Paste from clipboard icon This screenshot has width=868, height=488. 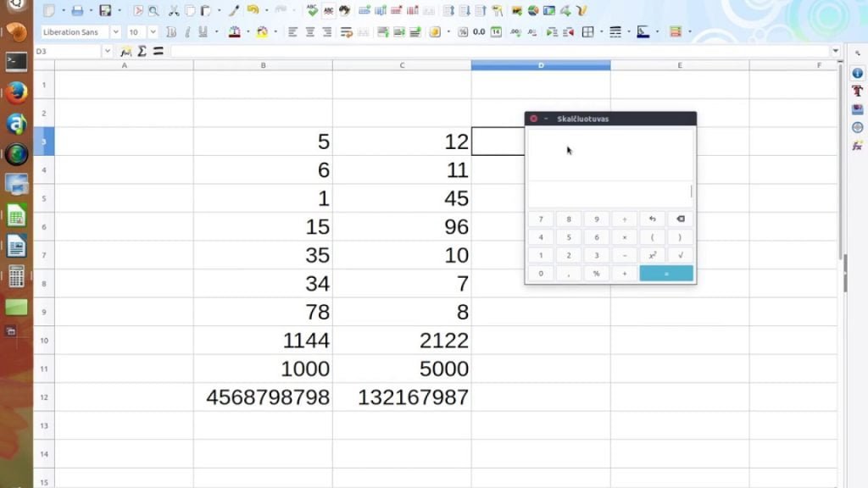tap(205, 10)
